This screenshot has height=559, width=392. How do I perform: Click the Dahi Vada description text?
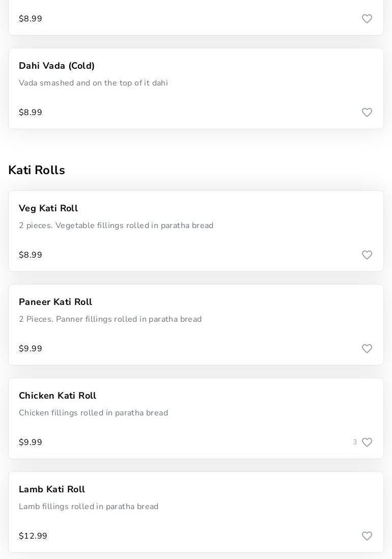pos(93,83)
